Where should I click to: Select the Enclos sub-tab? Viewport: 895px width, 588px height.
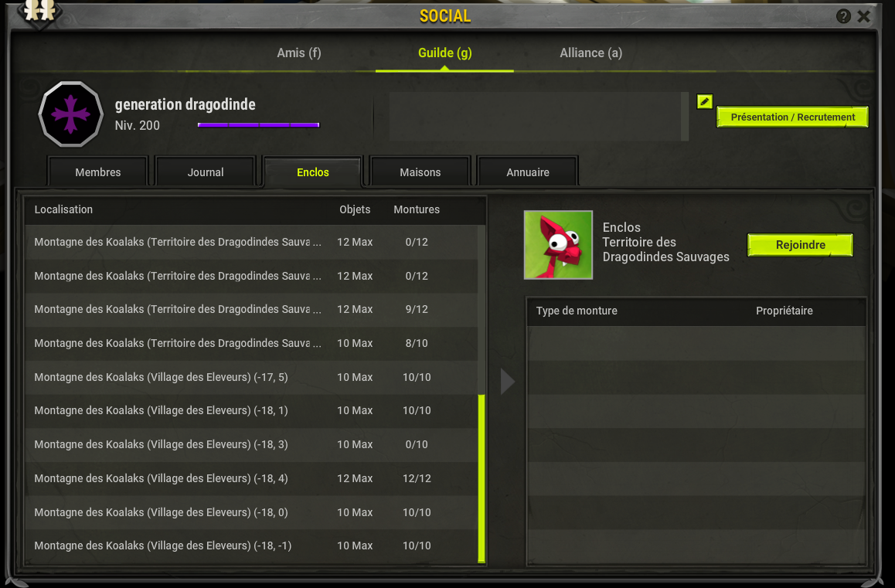coord(313,172)
